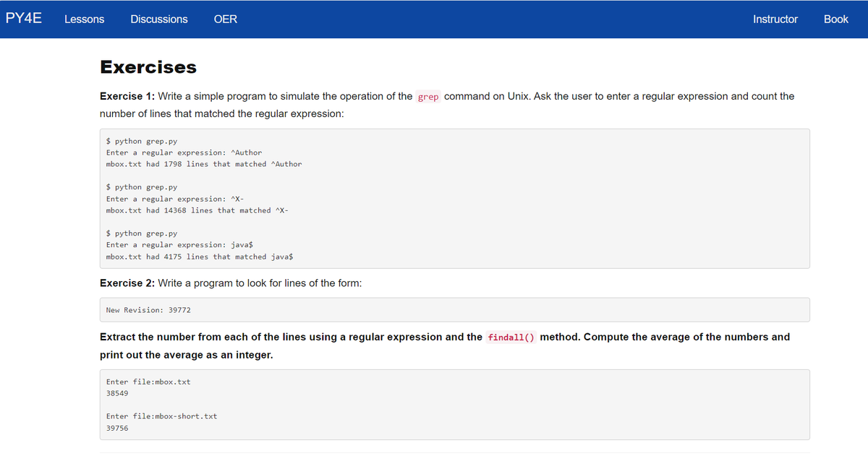Click the result value 38549
The image size is (868, 464).
coord(117,393)
